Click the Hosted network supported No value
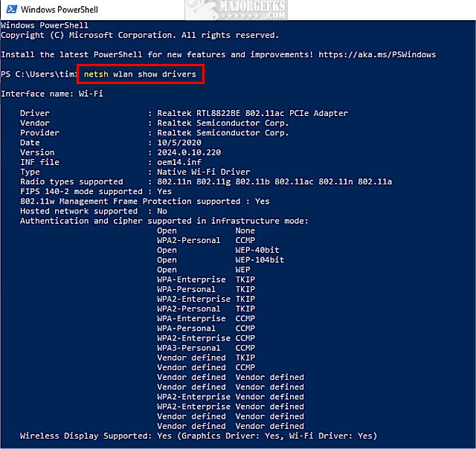476x449 pixels. [x=162, y=211]
